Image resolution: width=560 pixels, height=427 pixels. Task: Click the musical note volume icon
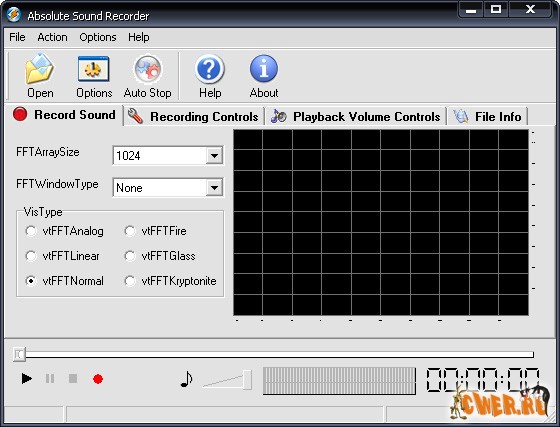pyautogui.click(x=186, y=379)
